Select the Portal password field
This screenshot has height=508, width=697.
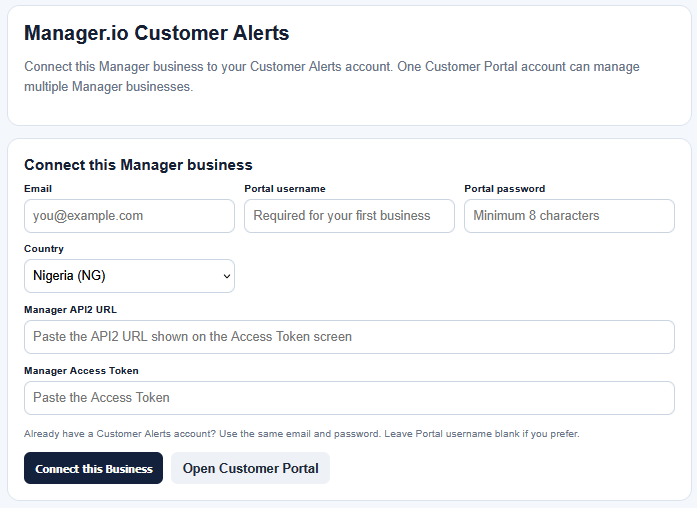point(569,216)
